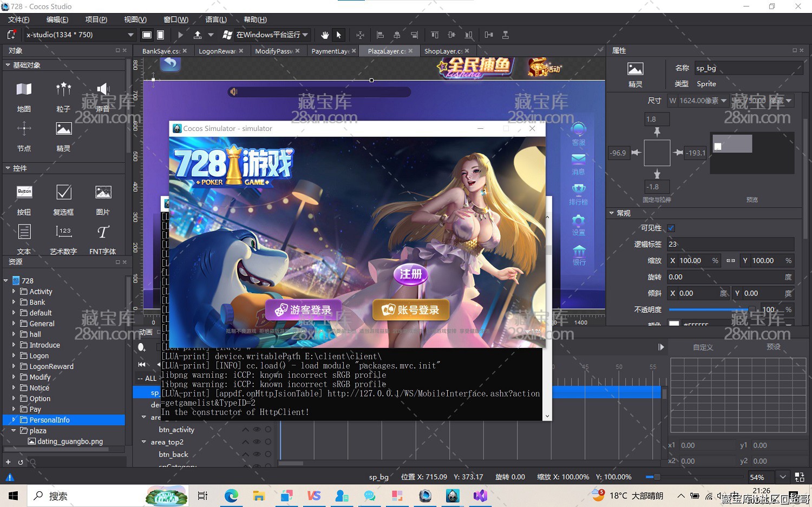
Task: Select the CheckBox (复选框) widget
Action: click(63, 200)
